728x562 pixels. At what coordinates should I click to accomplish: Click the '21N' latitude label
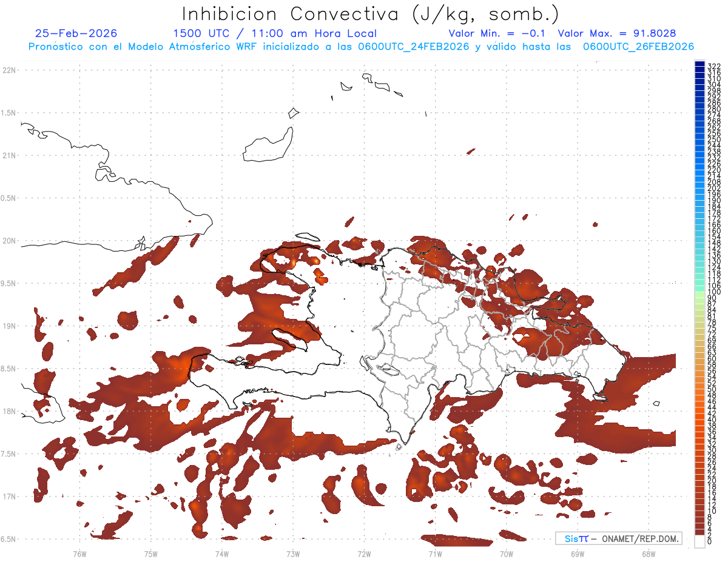(x=10, y=156)
